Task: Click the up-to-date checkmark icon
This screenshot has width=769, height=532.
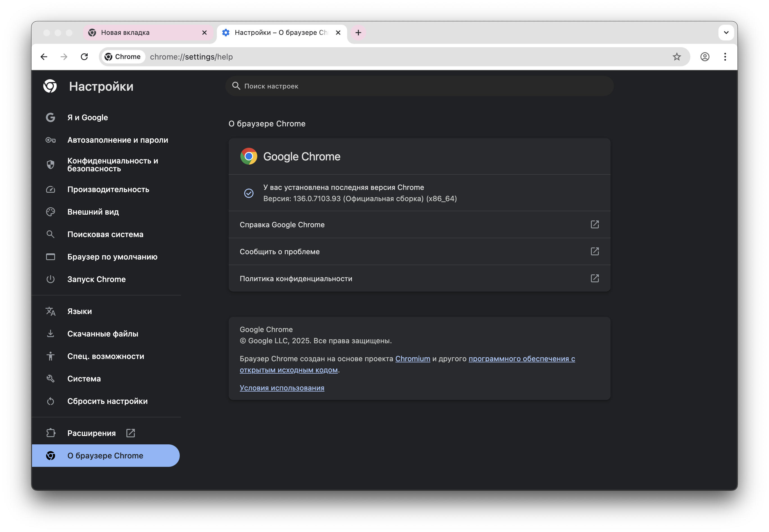Action: coord(249,193)
